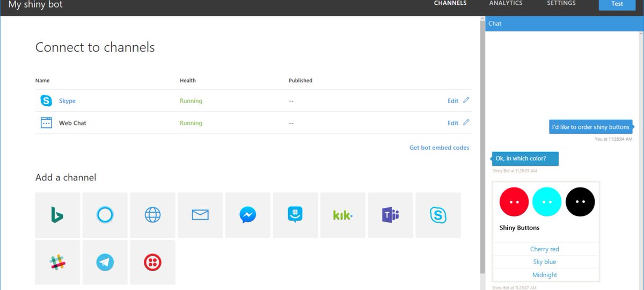Image resolution: width=644 pixels, height=290 pixels.
Task: Edit the Skype channel
Action: [x=453, y=101]
